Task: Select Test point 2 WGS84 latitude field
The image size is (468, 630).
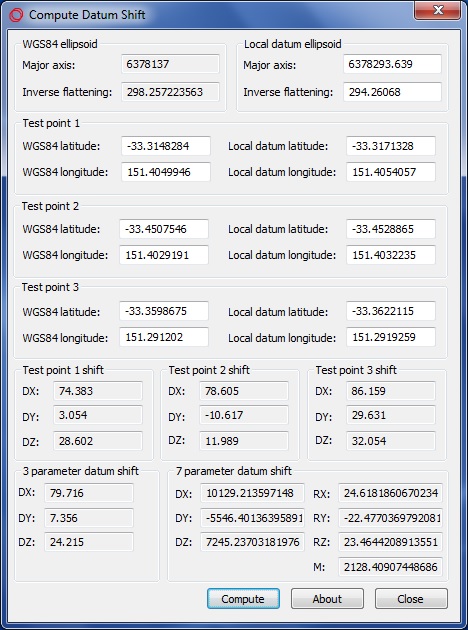Action: 164,229
